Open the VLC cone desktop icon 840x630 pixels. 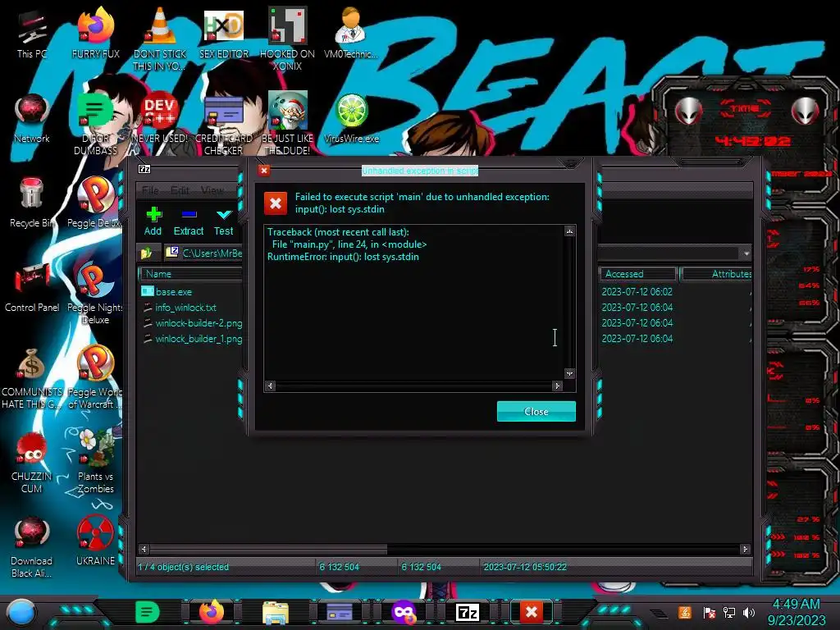(160, 39)
